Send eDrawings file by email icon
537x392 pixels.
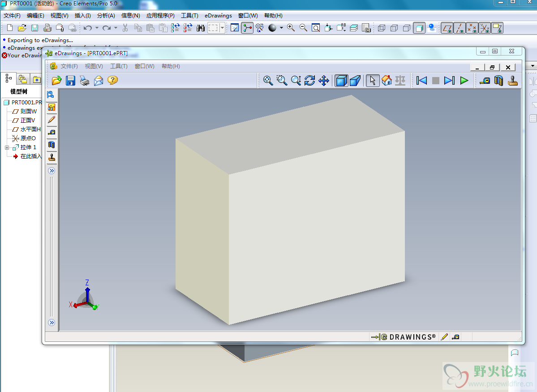[99, 81]
